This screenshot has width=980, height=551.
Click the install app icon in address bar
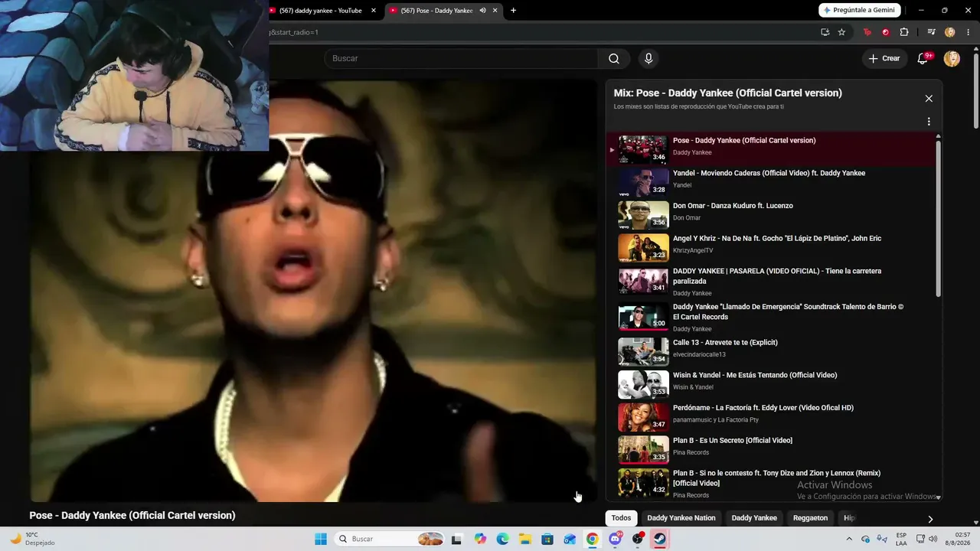click(825, 32)
